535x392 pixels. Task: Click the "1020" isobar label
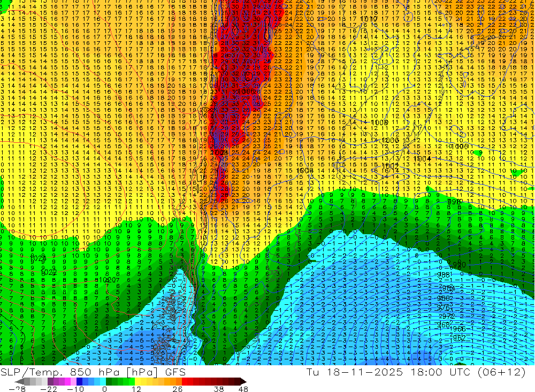point(108,280)
